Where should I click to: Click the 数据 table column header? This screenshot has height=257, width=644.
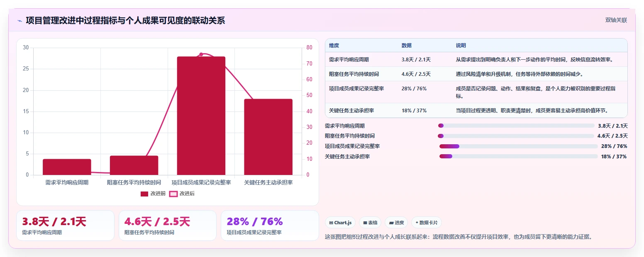click(x=407, y=46)
